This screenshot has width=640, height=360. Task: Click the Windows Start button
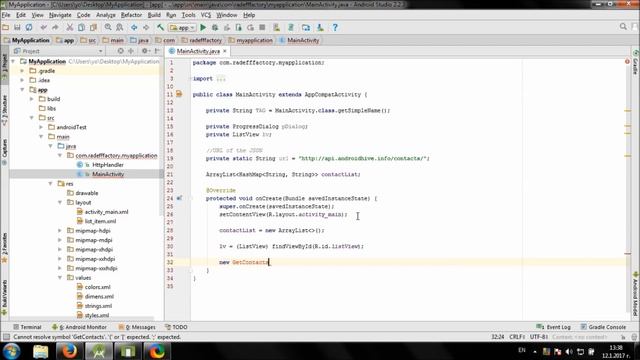tap(11, 351)
